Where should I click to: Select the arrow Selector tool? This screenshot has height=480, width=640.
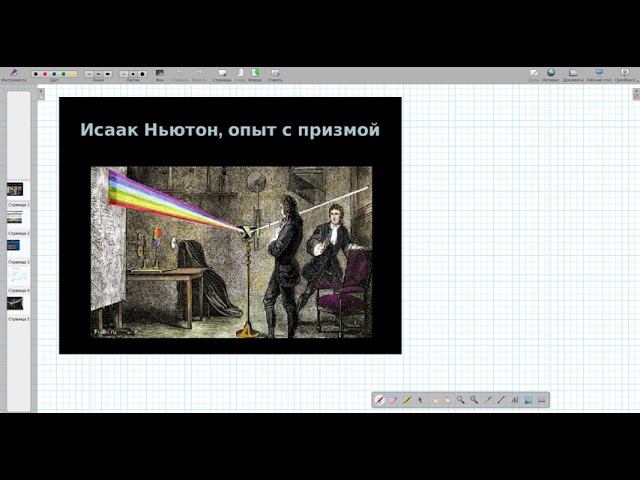coord(420,400)
